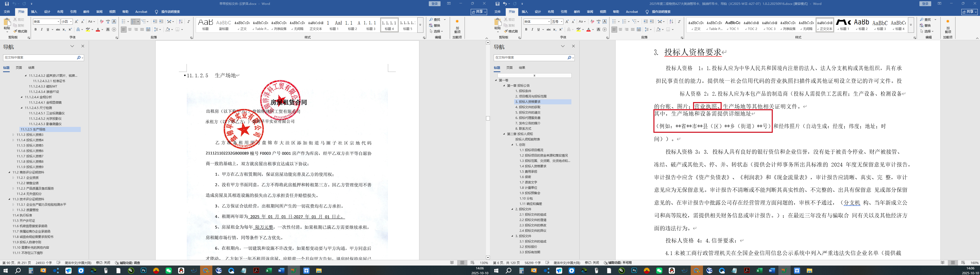Apply style 标题 5 in the left window
This screenshot has height=275, width=980.
[x=407, y=25]
